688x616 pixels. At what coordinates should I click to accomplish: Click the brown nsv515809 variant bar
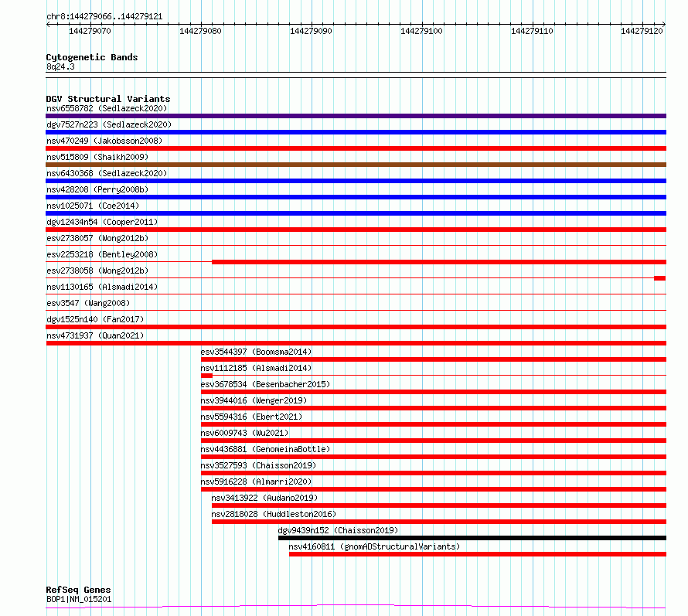click(x=356, y=165)
